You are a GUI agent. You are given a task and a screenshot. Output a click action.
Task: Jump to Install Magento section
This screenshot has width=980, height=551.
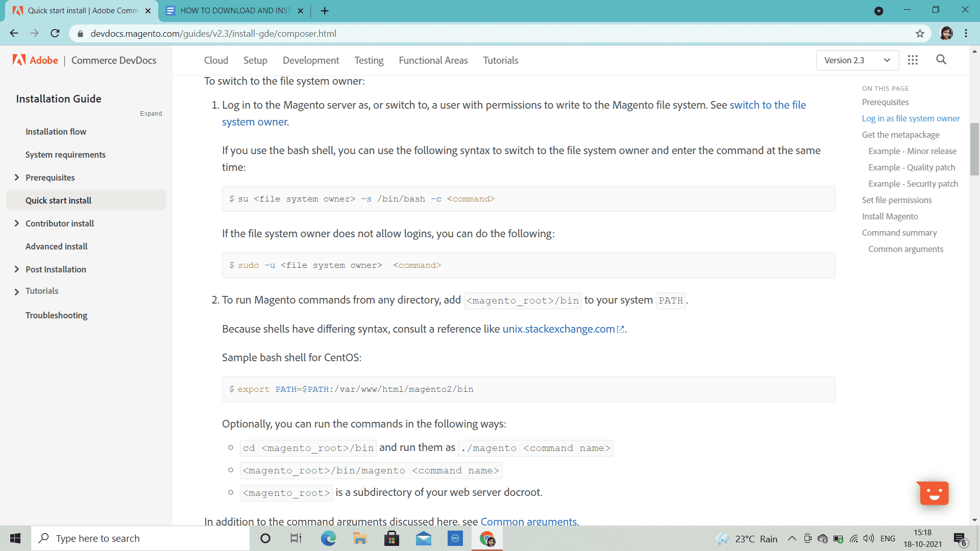pos(890,216)
